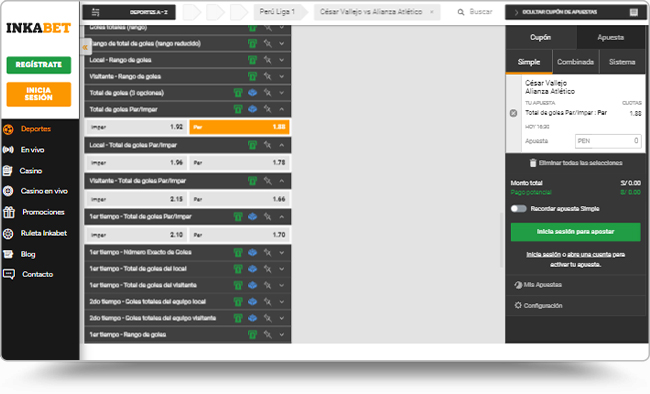Click the En vivo broadcast sidebar icon
Image resolution: width=650 pixels, height=394 pixels.
point(8,150)
